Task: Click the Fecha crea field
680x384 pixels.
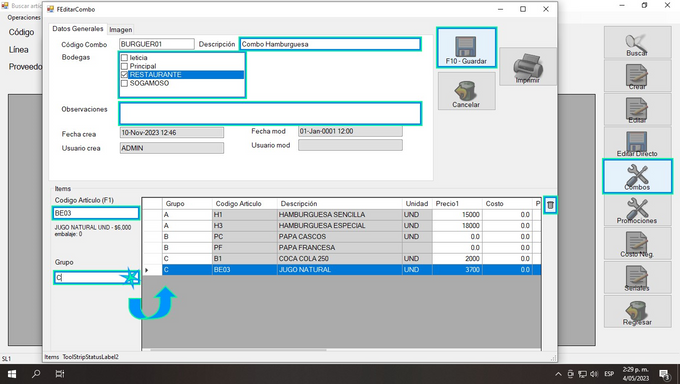Action: pyautogui.click(x=172, y=133)
